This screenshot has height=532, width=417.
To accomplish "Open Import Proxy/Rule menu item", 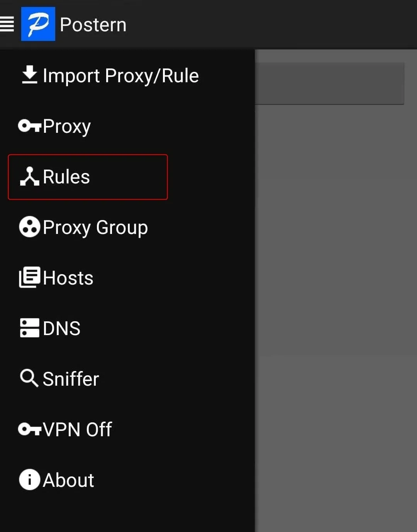I will (120, 76).
